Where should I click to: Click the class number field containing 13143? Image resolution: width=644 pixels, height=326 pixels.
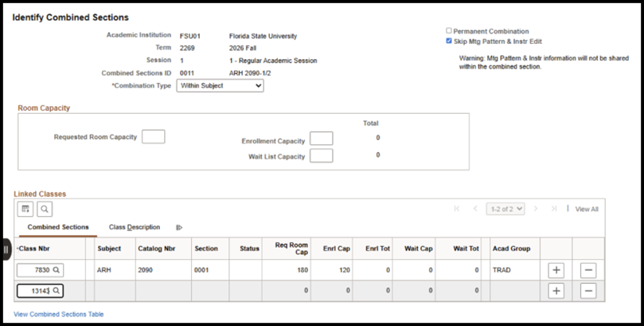(40, 291)
